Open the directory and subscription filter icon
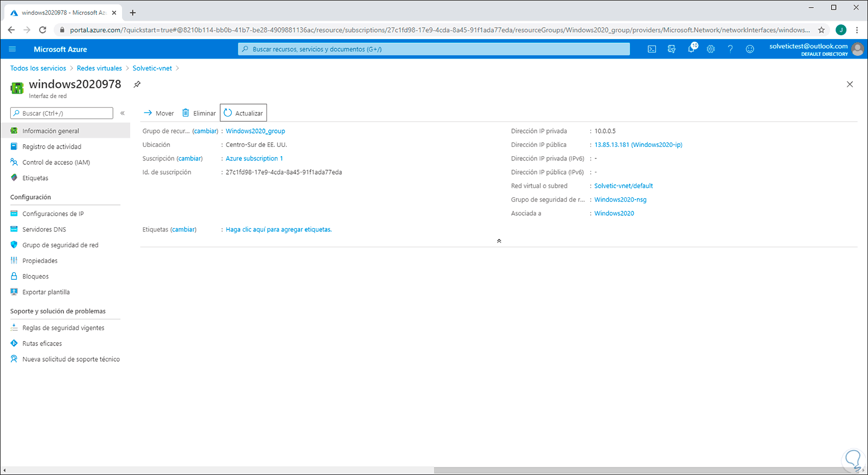 click(x=672, y=49)
